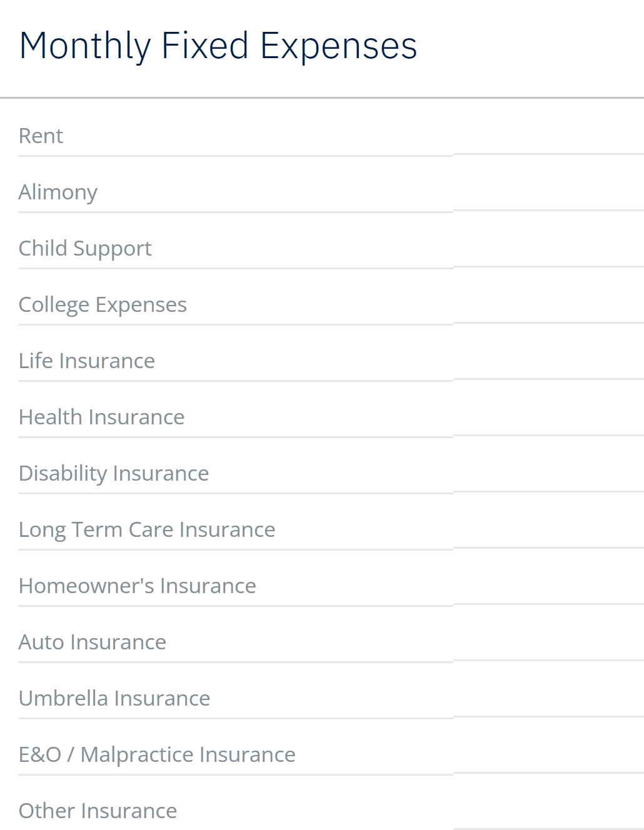Focus the amount field beside Other Insurance

coord(548,810)
